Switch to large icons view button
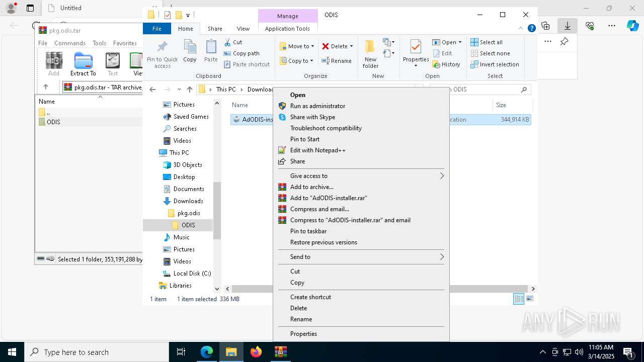This screenshot has height=362, width=644. pos(529,299)
